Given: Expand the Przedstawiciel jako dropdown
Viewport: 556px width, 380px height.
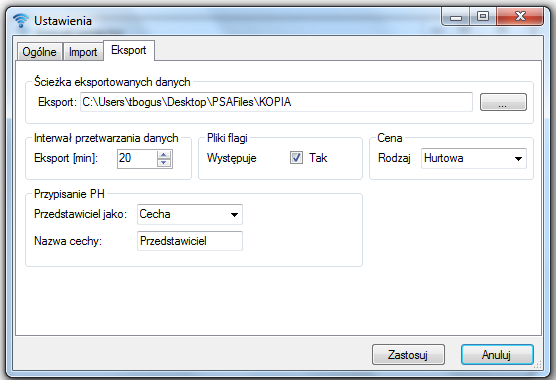Looking at the screenshot, I should coord(190,214).
